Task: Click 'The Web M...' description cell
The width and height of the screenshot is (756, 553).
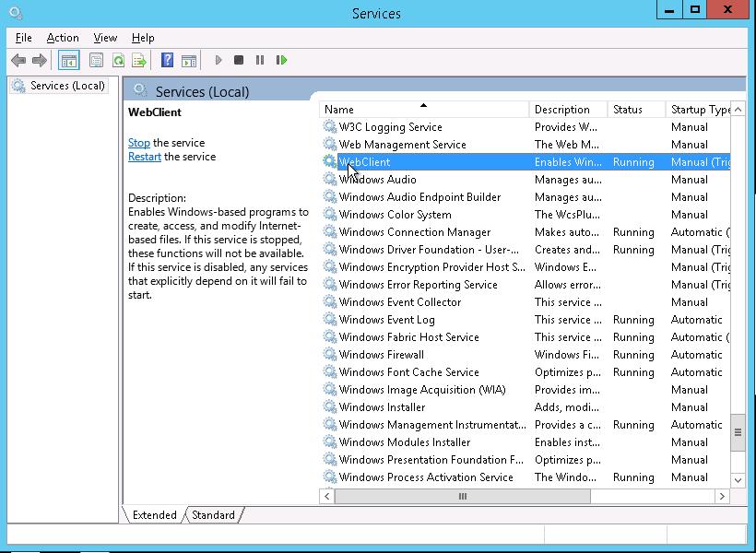Action: 566,144
